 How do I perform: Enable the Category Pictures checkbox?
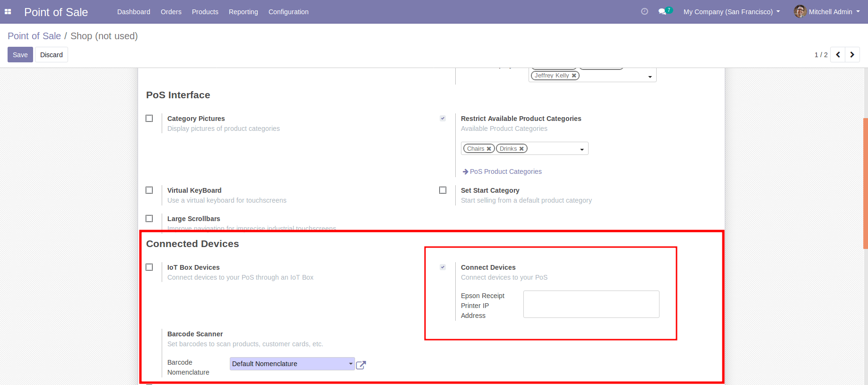tap(149, 119)
